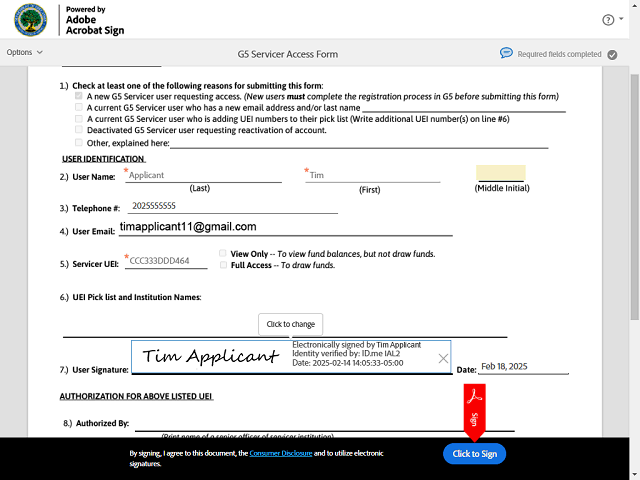Click 'Required fields completed' status text
Image resolution: width=640 pixels, height=480 pixels.
tap(559, 54)
